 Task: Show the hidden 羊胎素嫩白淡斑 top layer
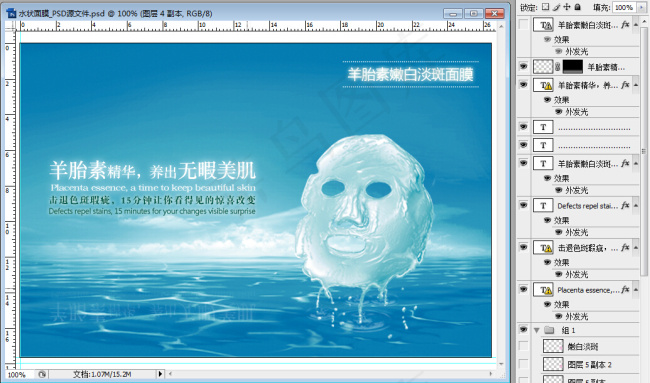[524, 25]
